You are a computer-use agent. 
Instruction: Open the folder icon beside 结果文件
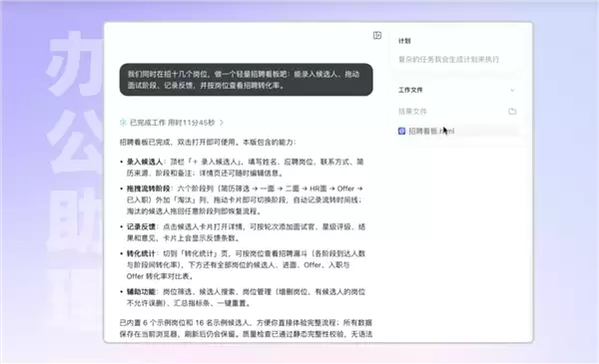[x=512, y=112]
